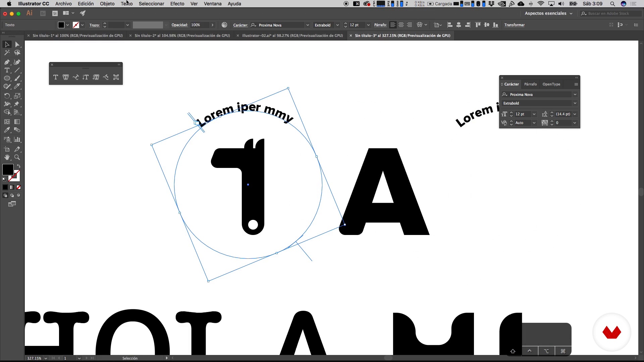Activate the Artboard tool
The width and height of the screenshot is (644, 362).
click(x=7, y=149)
